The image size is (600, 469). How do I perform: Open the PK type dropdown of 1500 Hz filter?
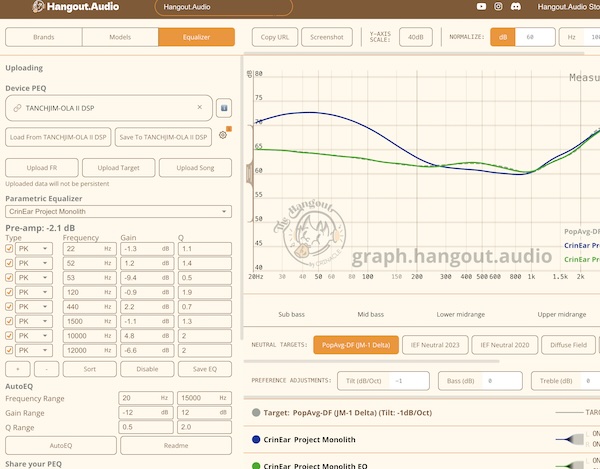[x=34, y=321]
